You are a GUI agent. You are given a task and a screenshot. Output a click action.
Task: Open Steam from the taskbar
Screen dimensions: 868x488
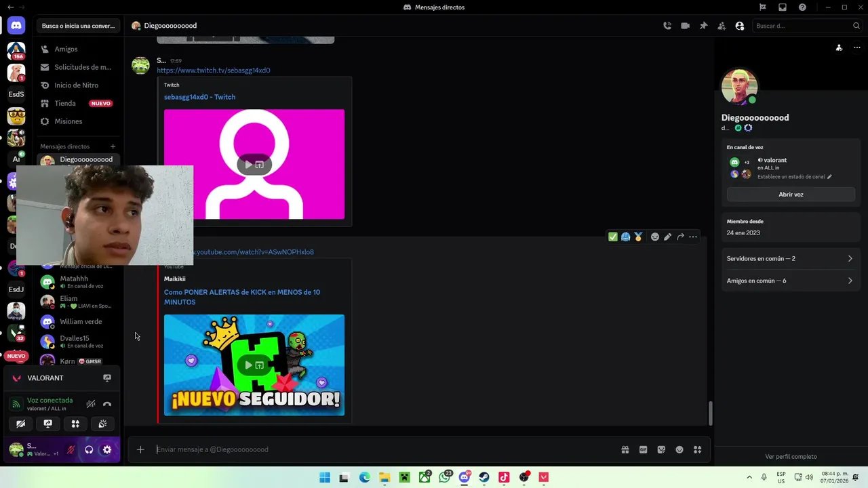coord(484,477)
